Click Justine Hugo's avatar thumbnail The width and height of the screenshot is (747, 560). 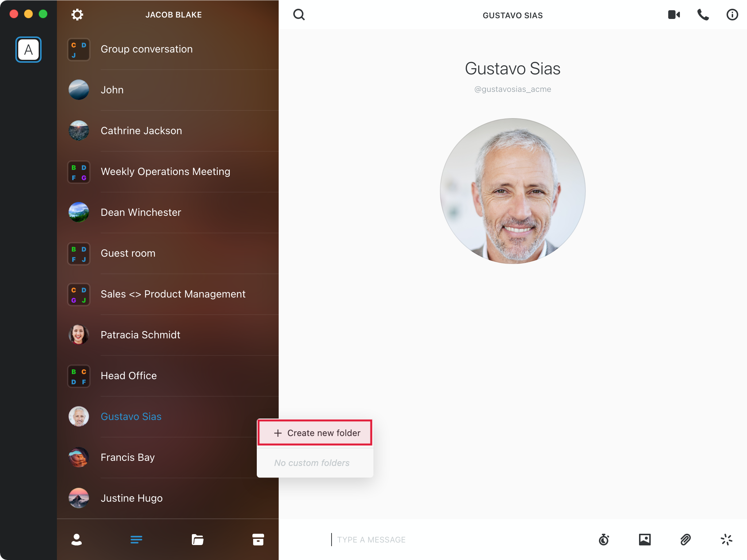(x=79, y=498)
